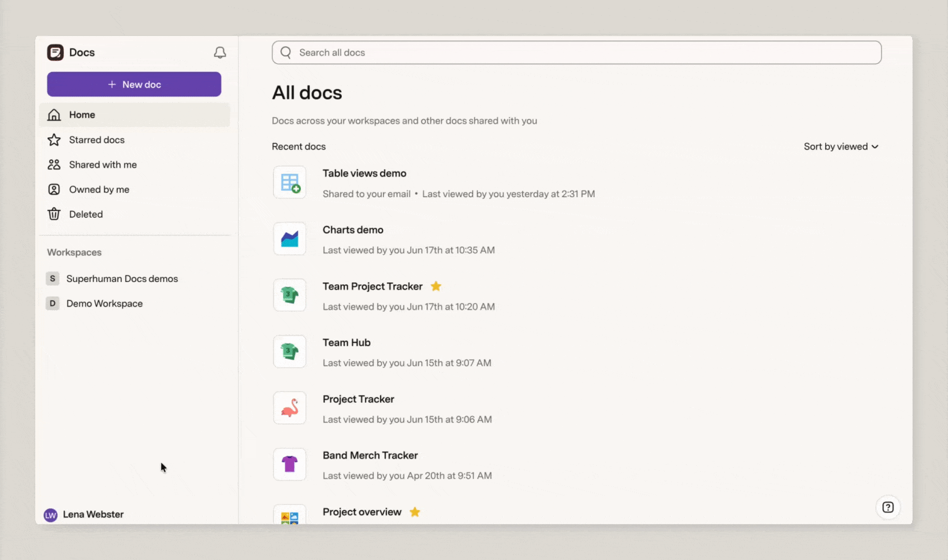The image size is (948, 560).
Task: Click the search magnifier icon
Action: [x=286, y=52]
